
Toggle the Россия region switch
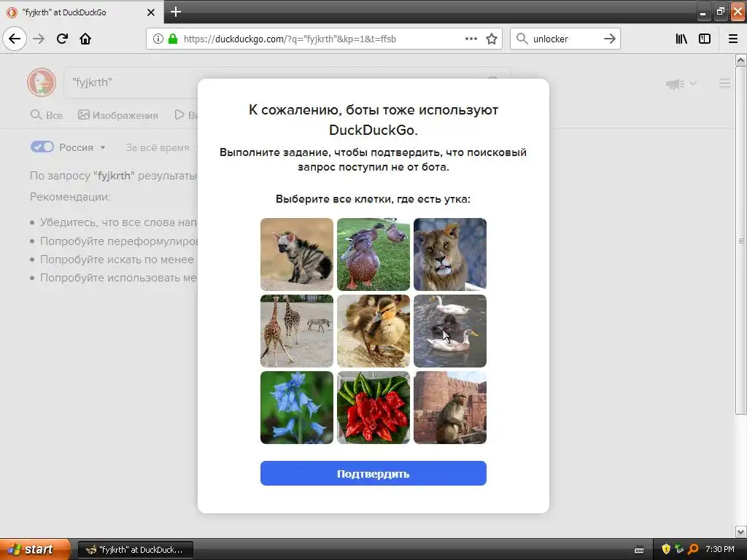(x=42, y=147)
